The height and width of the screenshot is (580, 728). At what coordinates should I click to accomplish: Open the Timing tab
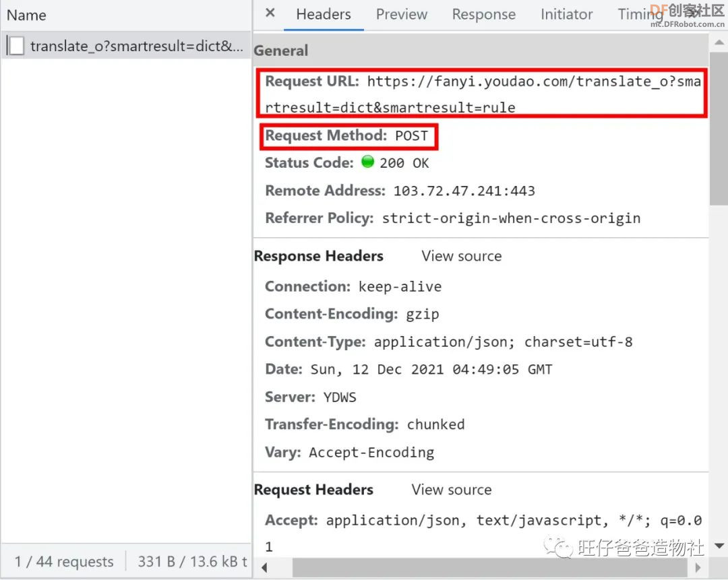coord(640,14)
